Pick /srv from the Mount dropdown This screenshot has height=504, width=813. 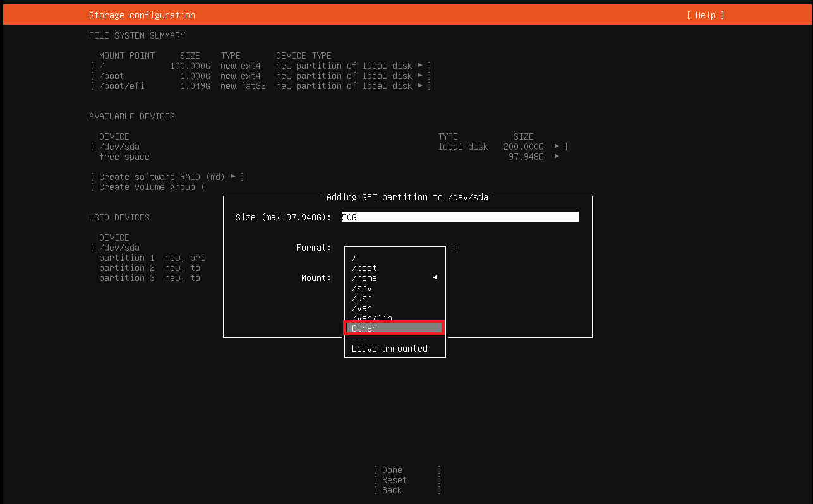click(395, 288)
